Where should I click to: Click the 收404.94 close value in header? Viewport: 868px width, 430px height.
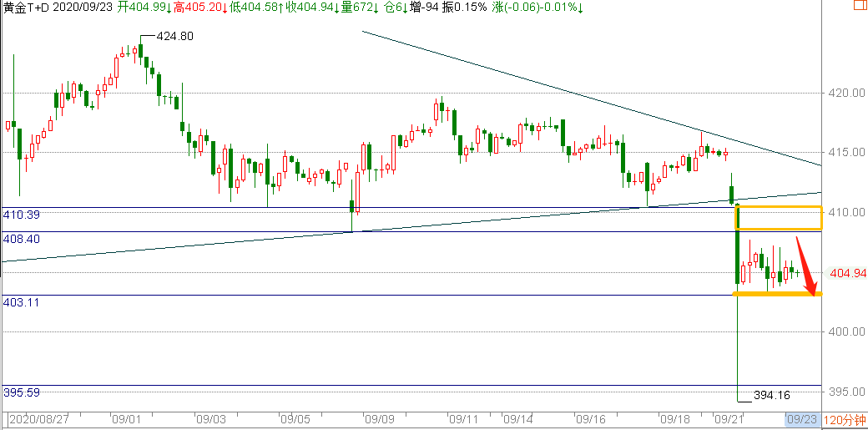coord(311,8)
